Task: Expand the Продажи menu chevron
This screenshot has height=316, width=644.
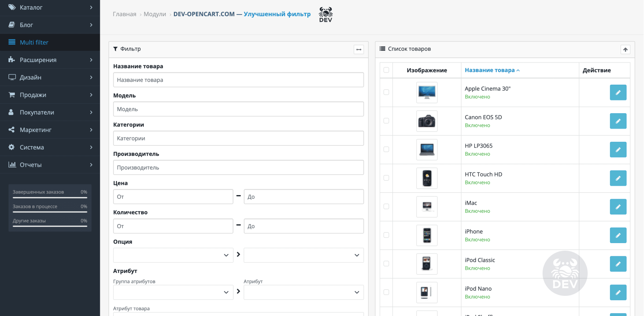Action: (x=91, y=95)
